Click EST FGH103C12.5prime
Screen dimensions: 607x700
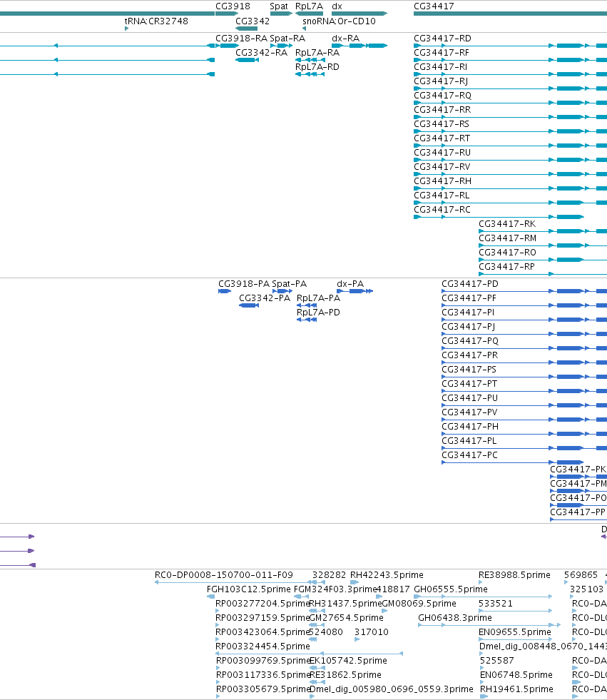coord(249,589)
